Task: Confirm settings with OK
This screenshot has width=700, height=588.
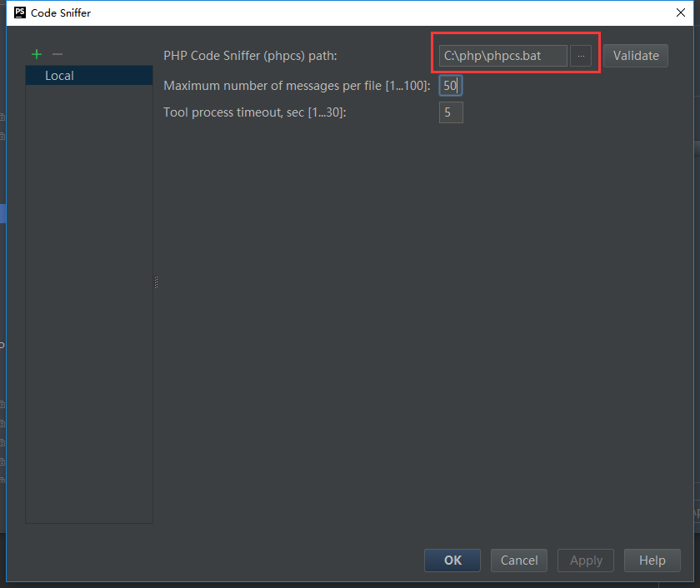Action: coord(452,561)
